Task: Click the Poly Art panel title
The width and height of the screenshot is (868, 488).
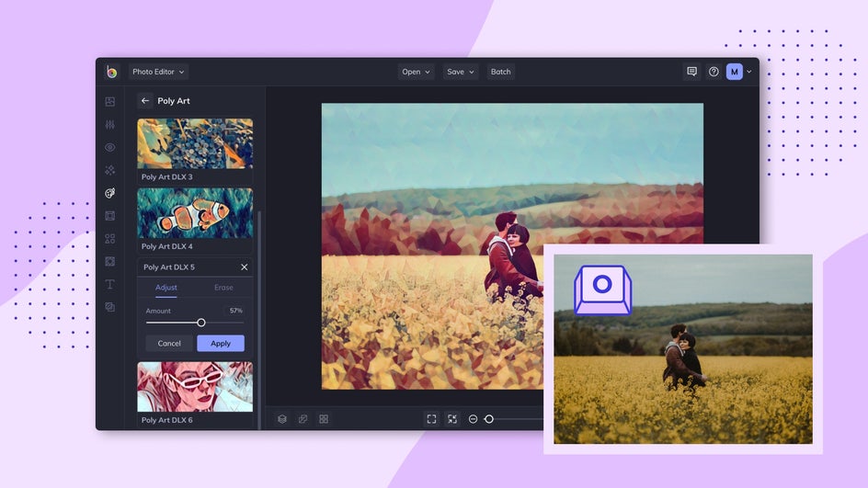Action: (174, 101)
